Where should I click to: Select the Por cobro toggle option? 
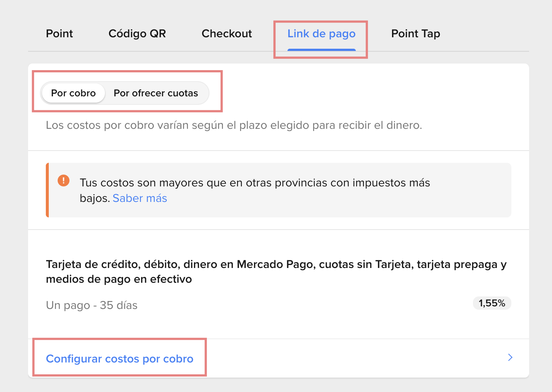pyautogui.click(x=74, y=93)
